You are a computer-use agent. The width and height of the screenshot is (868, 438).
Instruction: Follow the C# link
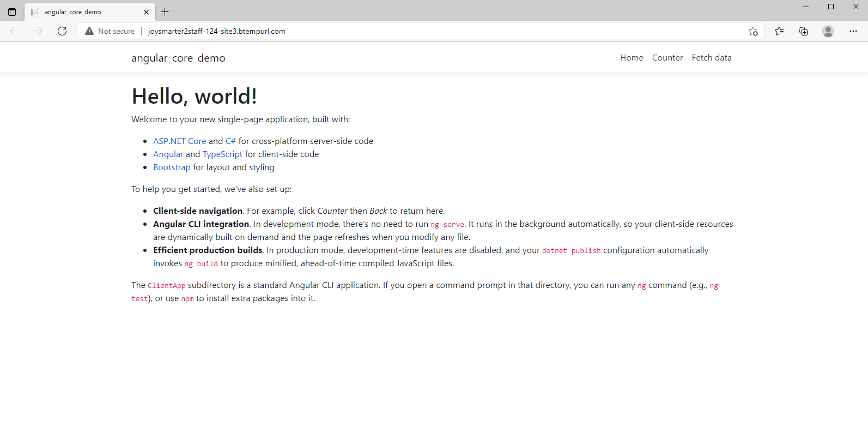[230, 141]
